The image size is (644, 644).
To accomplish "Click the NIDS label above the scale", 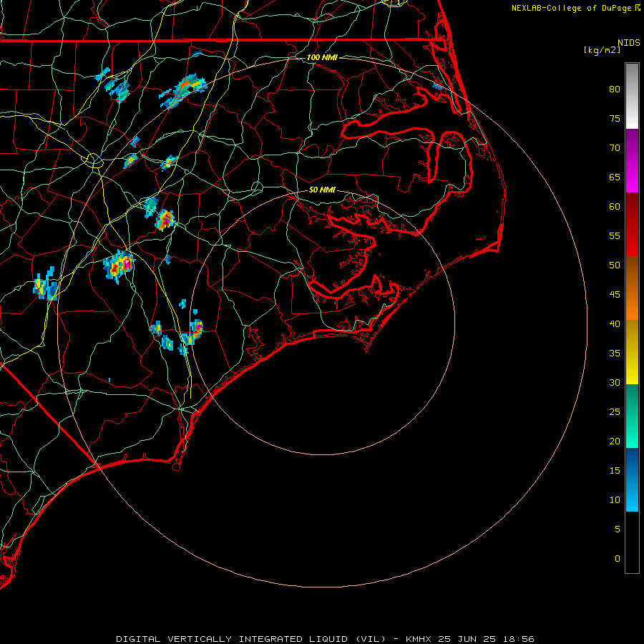I will click(629, 42).
